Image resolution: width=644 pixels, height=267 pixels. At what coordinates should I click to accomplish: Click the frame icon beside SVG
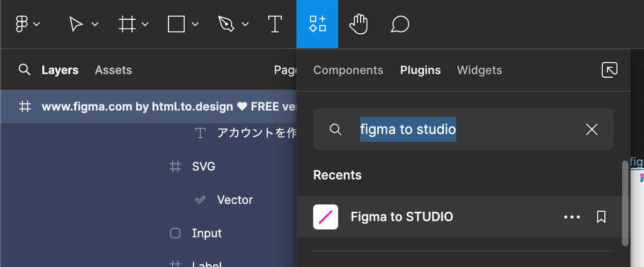pyautogui.click(x=175, y=167)
